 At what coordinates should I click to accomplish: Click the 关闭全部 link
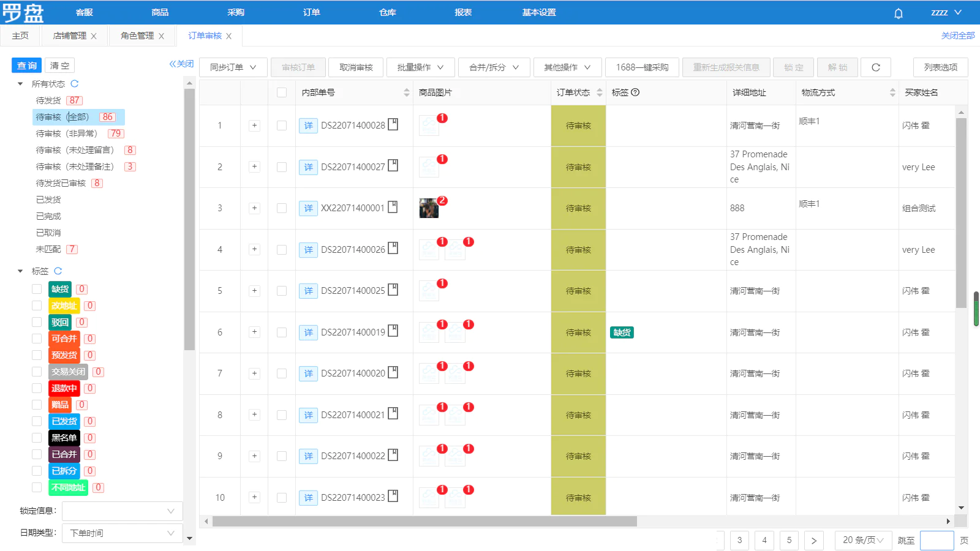point(957,36)
